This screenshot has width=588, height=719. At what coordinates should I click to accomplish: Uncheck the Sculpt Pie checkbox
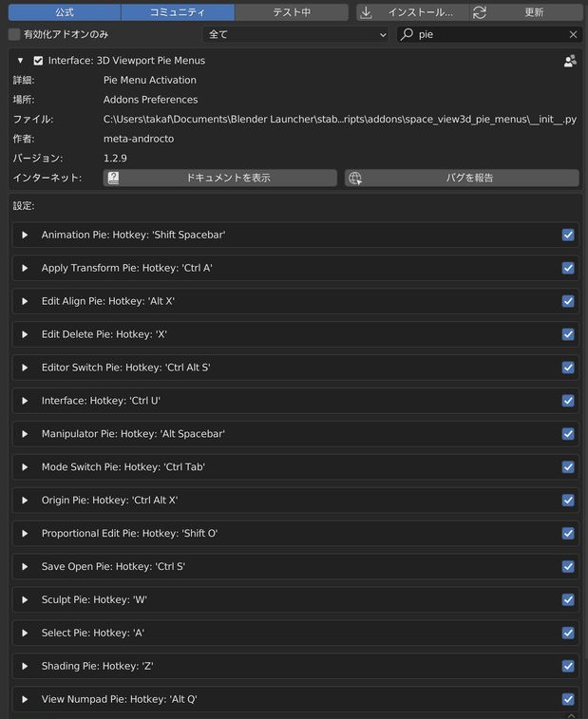pos(568,599)
